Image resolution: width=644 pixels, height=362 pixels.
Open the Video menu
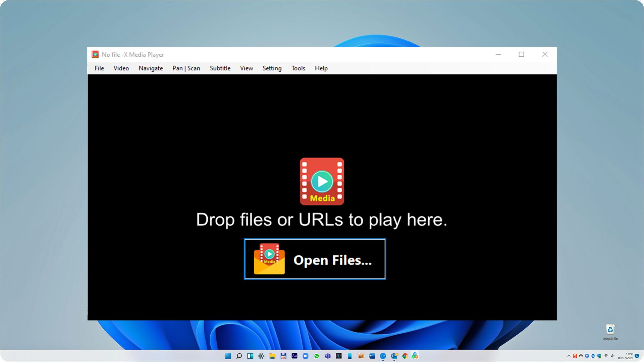point(121,68)
